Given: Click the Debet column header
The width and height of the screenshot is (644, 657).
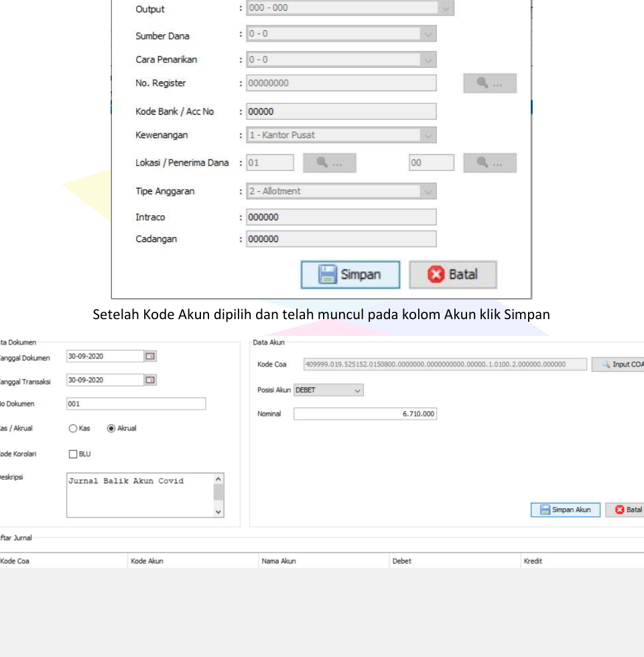Looking at the screenshot, I should [x=402, y=561].
